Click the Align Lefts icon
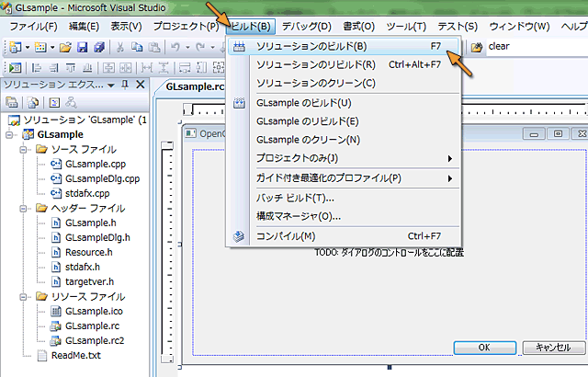 pyautogui.click(x=37, y=68)
